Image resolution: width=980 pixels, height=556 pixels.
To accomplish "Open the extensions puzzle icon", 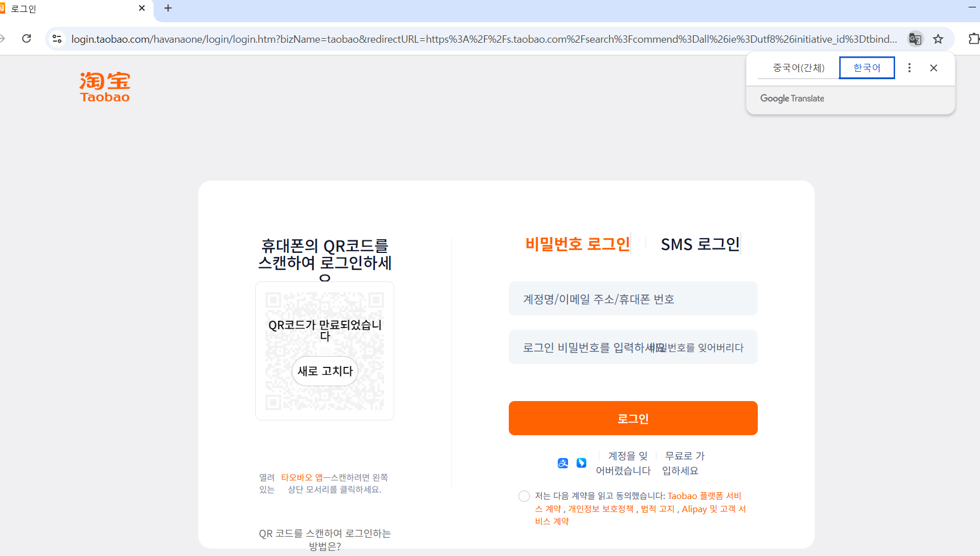I will click(x=974, y=39).
